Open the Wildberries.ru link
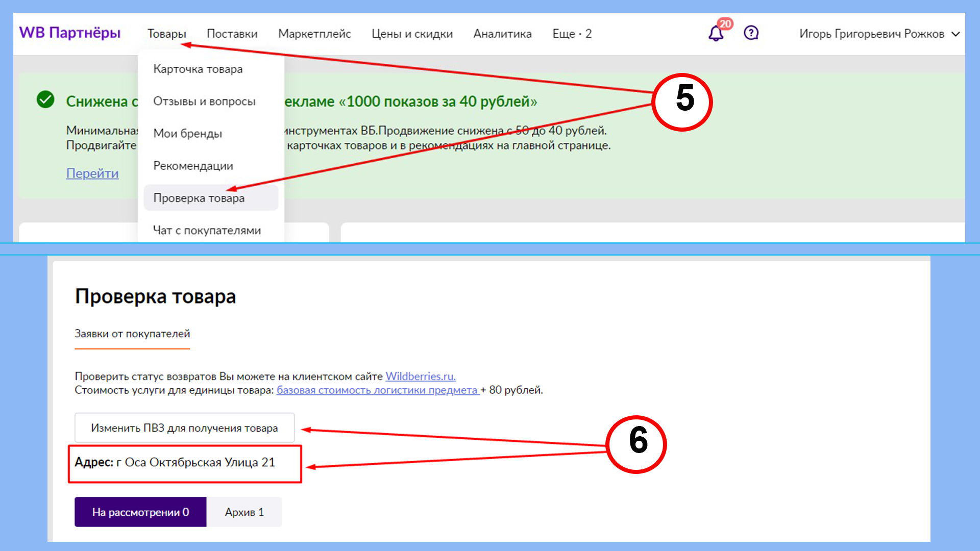This screenshot has width=980, height=551. click(x=421, y=377)
